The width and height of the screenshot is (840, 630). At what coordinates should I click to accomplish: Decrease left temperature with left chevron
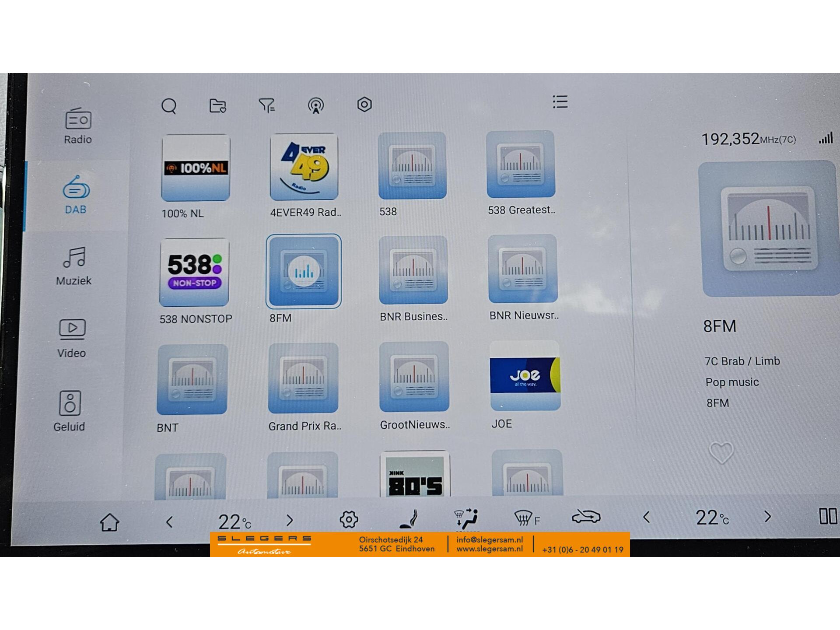click(x=170, y=521)
